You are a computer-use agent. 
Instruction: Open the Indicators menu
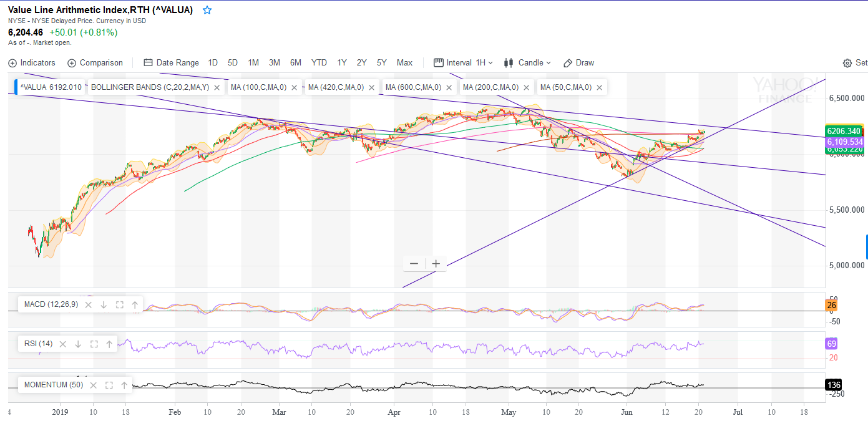(x=32, y=63)
